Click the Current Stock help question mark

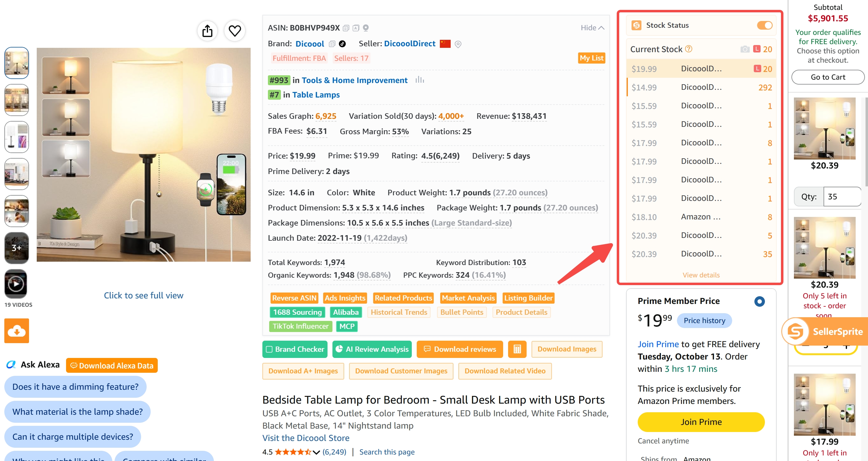(x=689, y=49)
